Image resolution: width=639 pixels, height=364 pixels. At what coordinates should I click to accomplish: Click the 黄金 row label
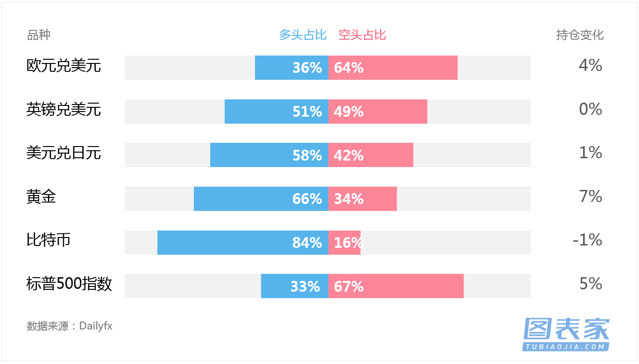pos(41,197)
